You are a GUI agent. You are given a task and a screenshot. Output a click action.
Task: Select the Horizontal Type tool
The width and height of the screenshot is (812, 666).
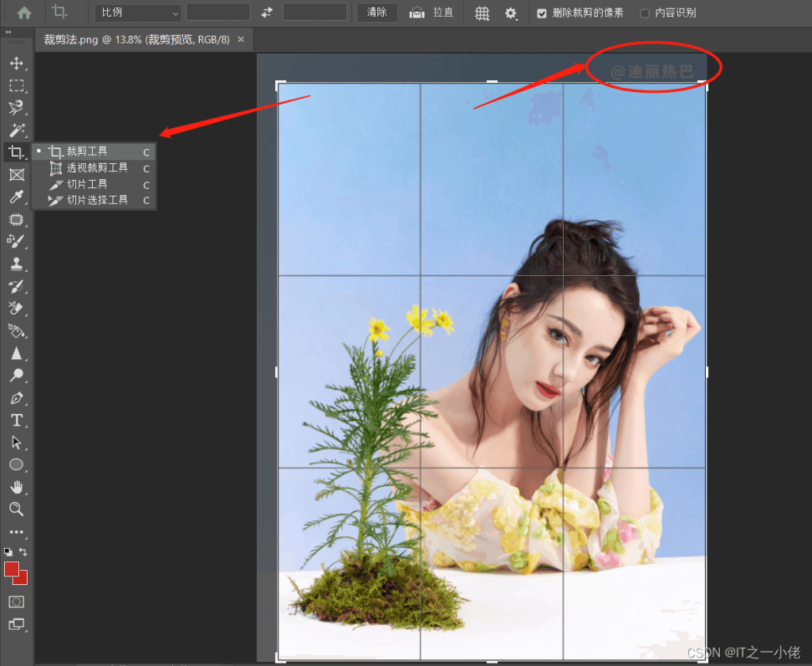16,420
